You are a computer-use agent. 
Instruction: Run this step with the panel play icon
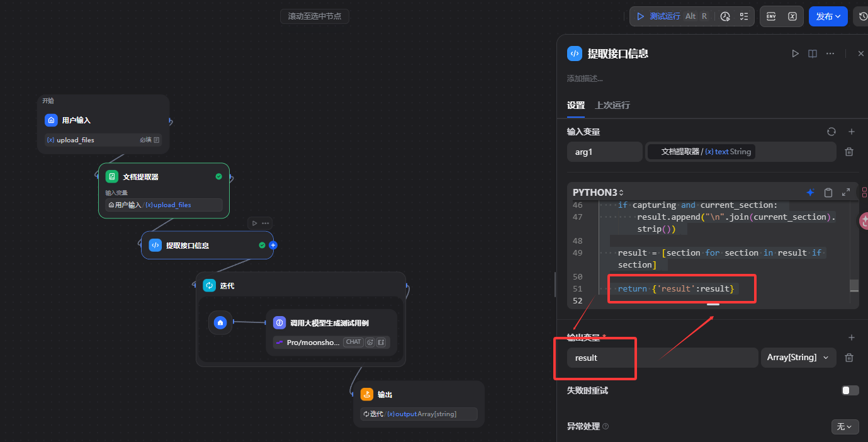tap(795, 54)
